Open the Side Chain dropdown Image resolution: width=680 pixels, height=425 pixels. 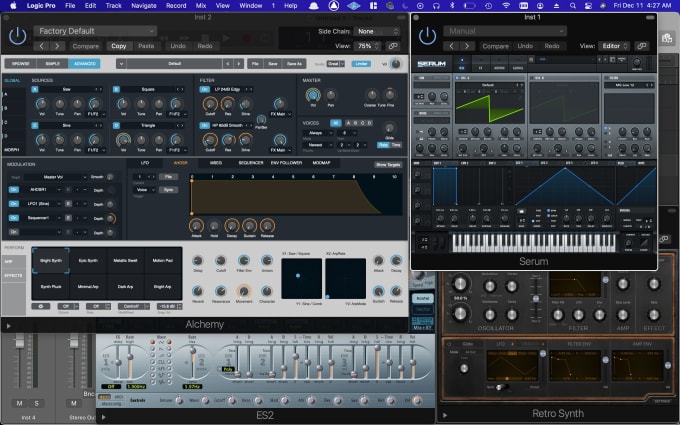[x=377, y=31]
